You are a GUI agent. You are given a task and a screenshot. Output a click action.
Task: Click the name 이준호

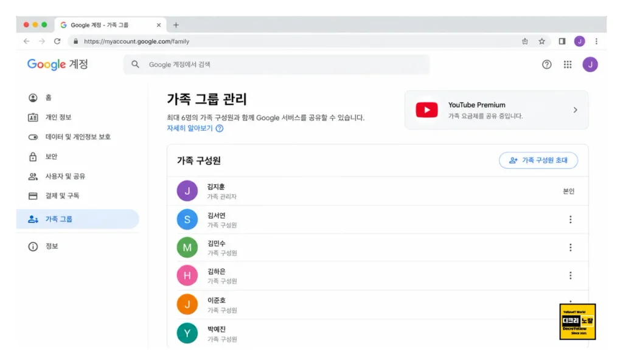click(216, 300)
